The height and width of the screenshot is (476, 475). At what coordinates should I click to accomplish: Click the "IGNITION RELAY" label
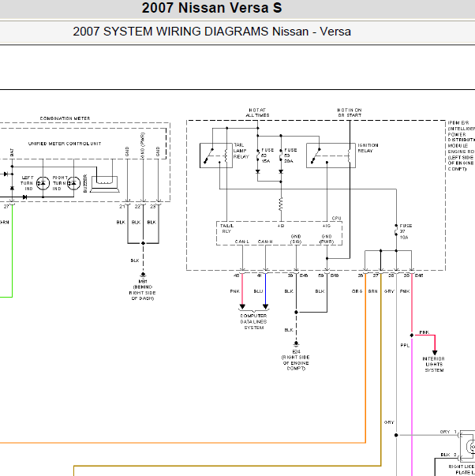[x=368, y=148]
